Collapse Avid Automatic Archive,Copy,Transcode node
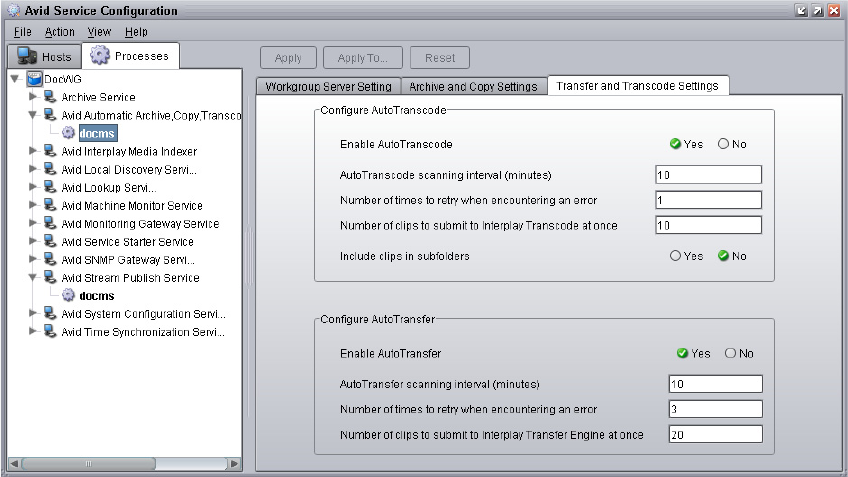 point(33,115)
